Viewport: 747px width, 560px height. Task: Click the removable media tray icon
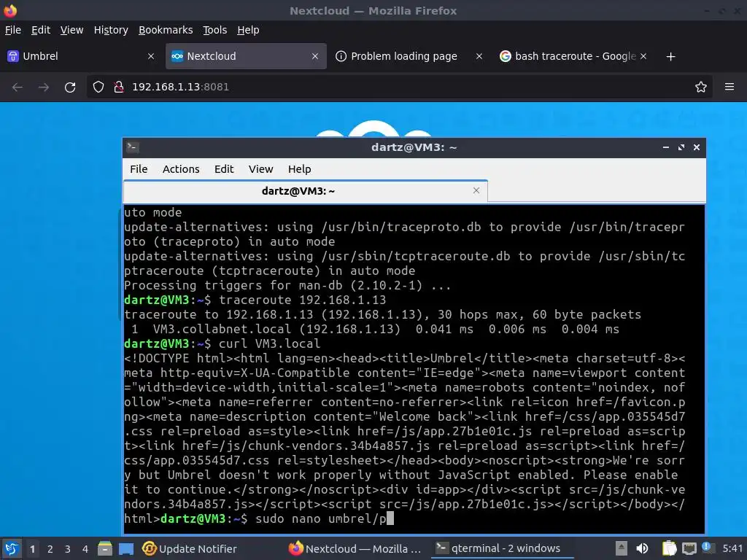(621, 548)
